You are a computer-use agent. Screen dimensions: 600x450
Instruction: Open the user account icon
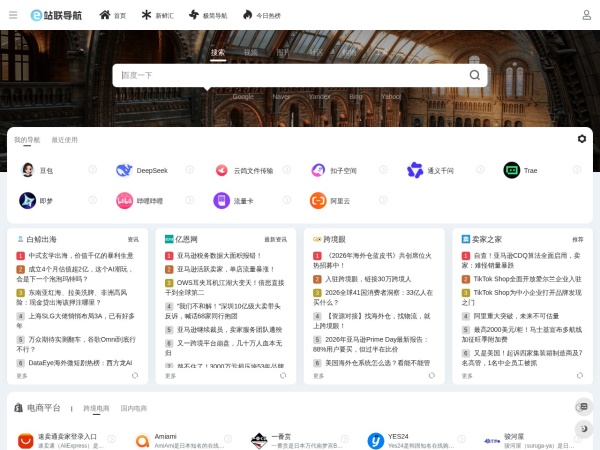click(x=586, y=15)
